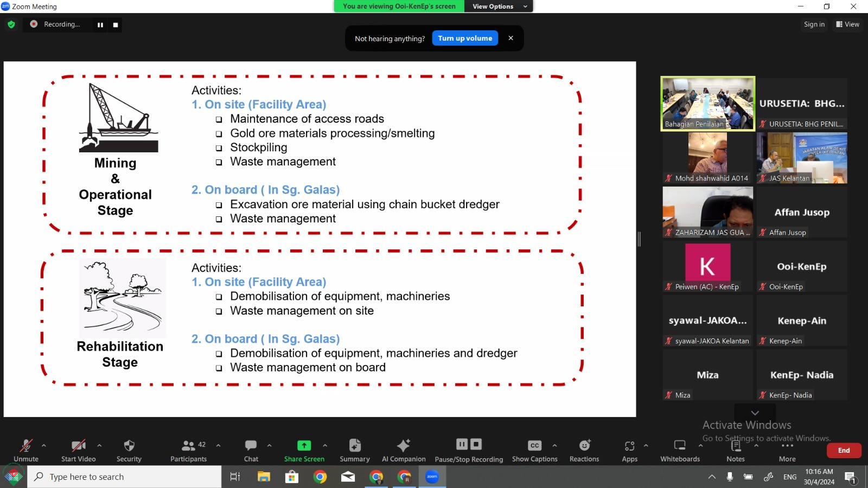Open the notification center icon
The width and height of the screenshot is (868, 488).
850,477
